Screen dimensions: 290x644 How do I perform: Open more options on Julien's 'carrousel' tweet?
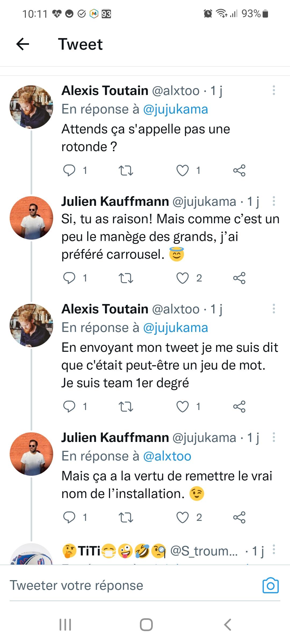(274, 201)
